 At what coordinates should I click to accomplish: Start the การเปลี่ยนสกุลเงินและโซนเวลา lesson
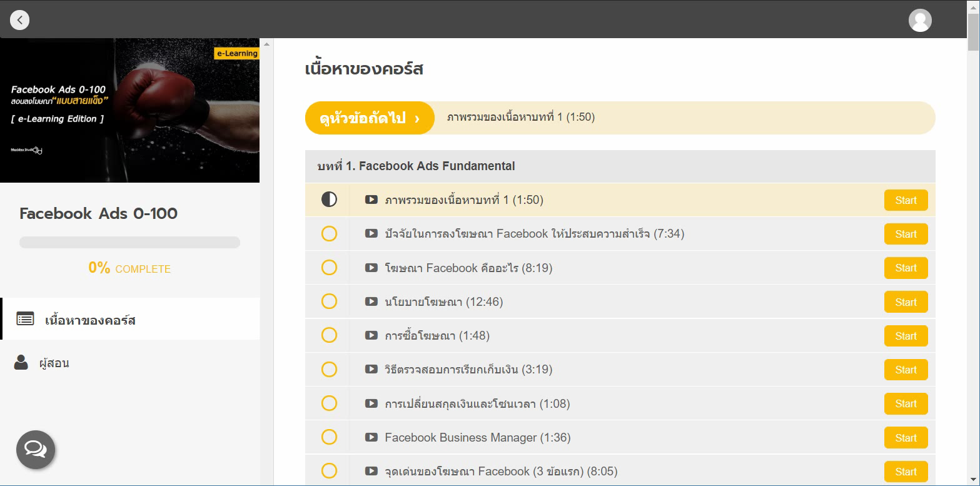tap(906, 403)
